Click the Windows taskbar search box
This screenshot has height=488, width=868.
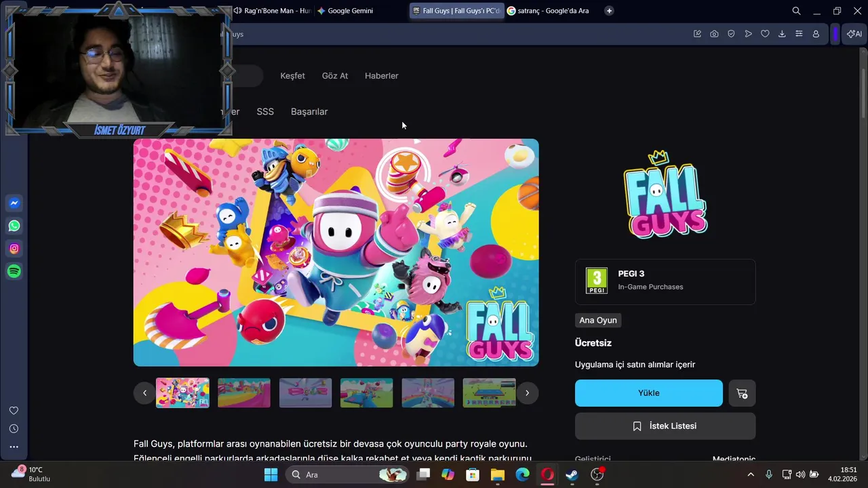pos(347,474)
